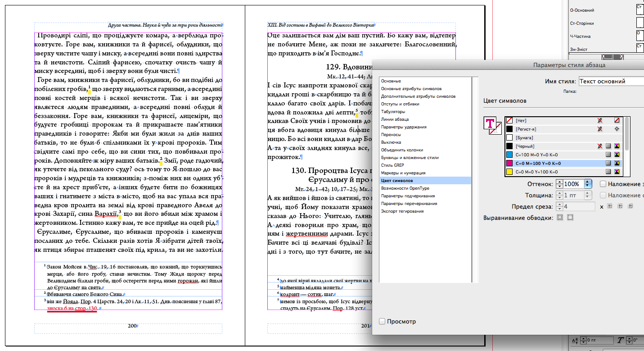The image size is (644, 351).
Task: Open the Линии абзаца category
Action: point(425,119)
